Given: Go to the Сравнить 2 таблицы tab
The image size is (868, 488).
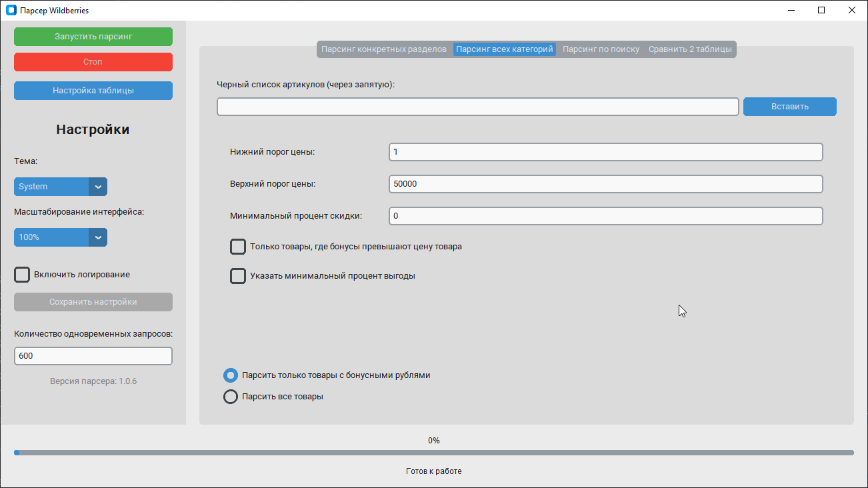Looking at the screenshot, I should (690, 49).
